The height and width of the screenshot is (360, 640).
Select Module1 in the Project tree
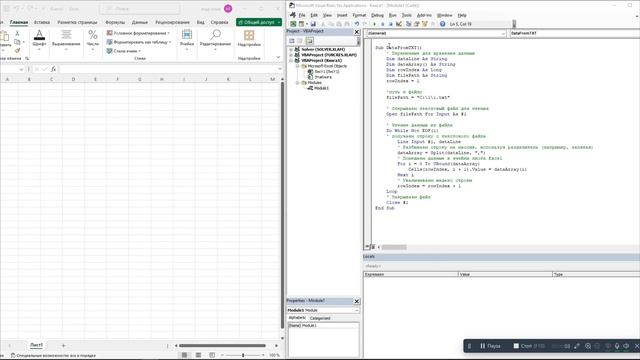tap(321, 88)
